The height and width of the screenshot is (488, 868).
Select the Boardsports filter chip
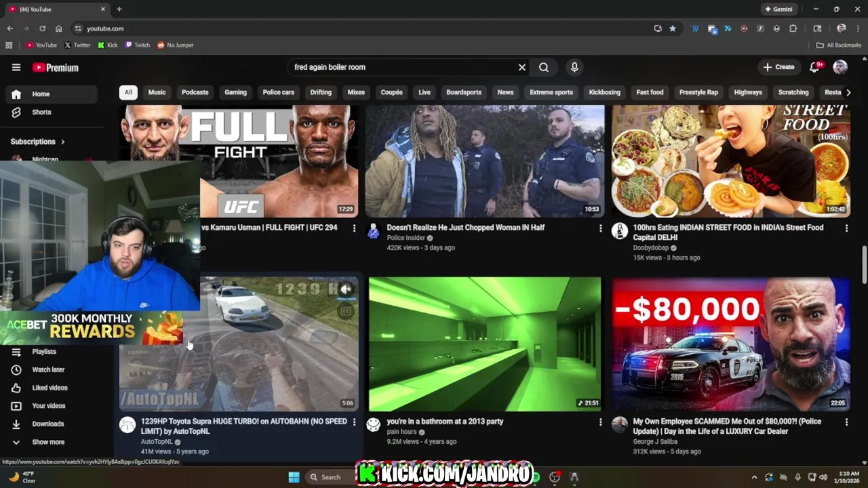(x=464, y=92)
